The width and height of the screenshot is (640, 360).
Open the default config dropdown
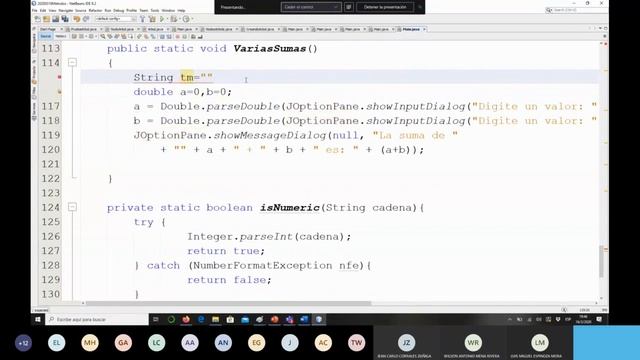click(116, 19)
